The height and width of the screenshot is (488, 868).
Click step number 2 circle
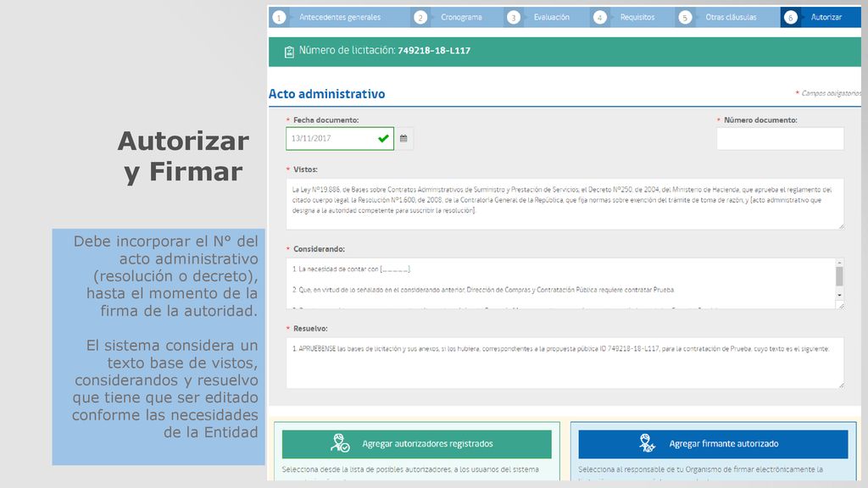pos(420,18)
